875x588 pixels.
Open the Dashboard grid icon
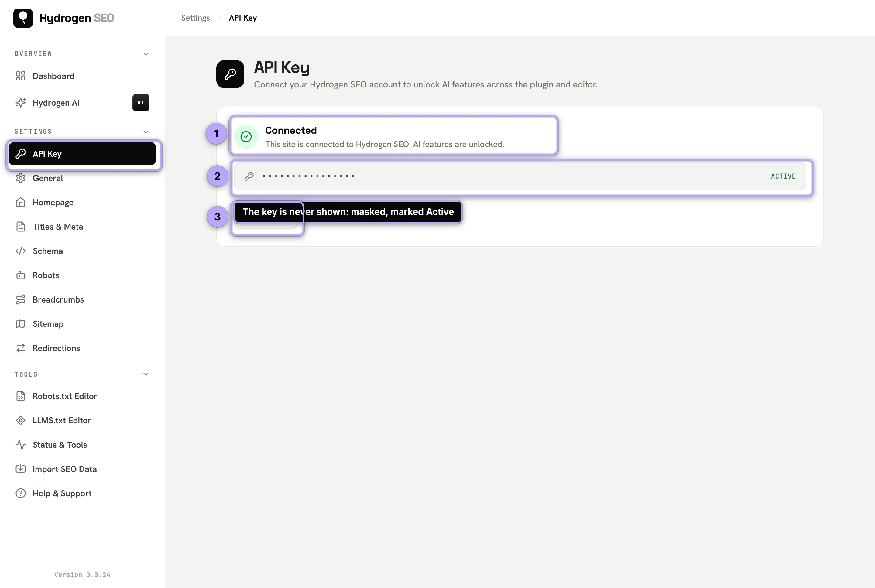tap(21, 76)
